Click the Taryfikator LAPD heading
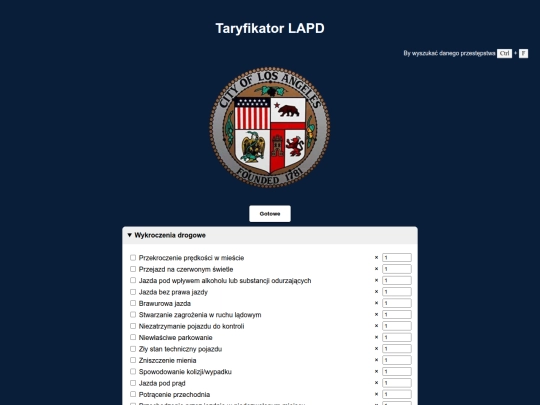Screen dimensions: 540x405 tap(270, 28)
